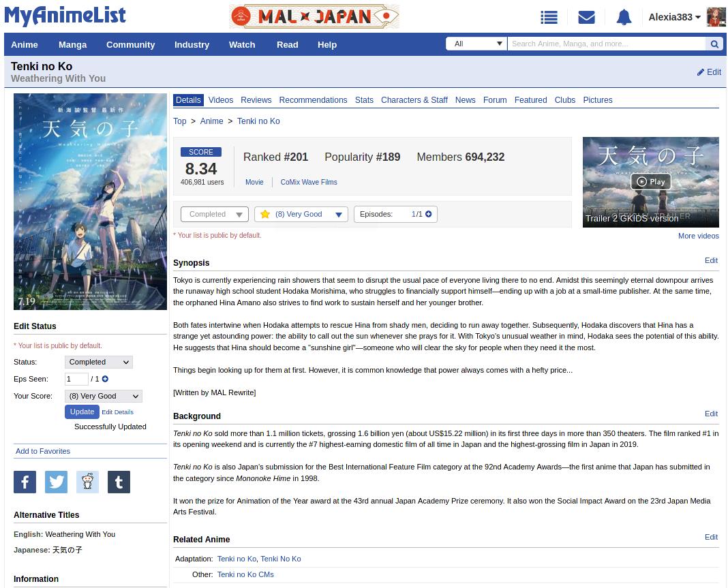Open the Anime menu

pyautogui.click(x=25, y=44)
